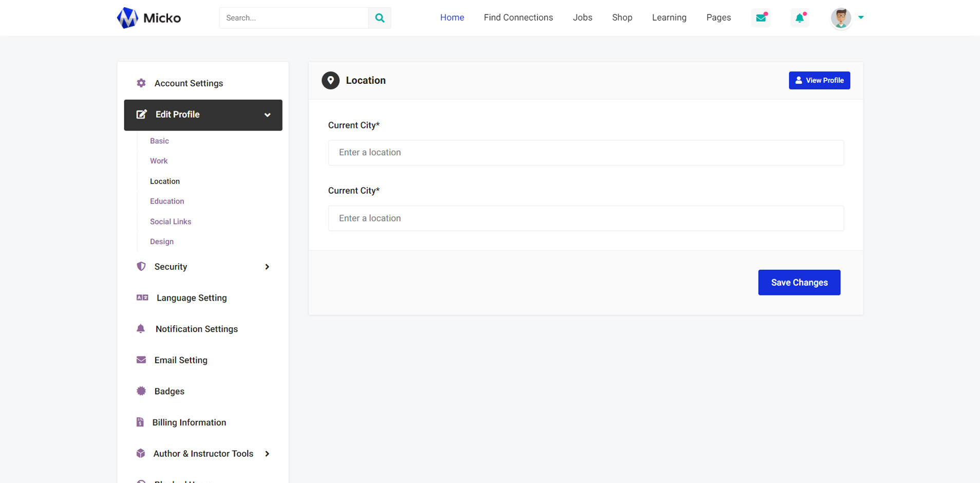Click the Micko logo icon
Image resolution: width=980 pixels, height=483 pixels.
pyautogui.click(x=127, y=18)
